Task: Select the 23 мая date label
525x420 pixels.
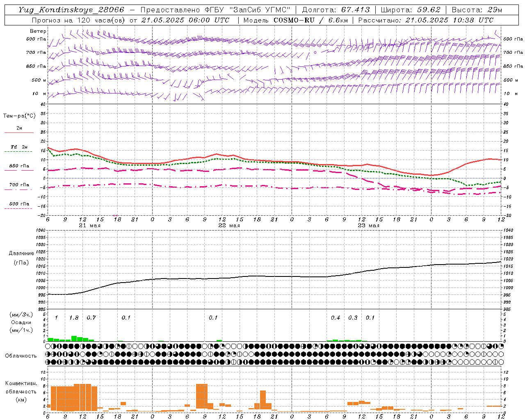Action: point(369,226)
